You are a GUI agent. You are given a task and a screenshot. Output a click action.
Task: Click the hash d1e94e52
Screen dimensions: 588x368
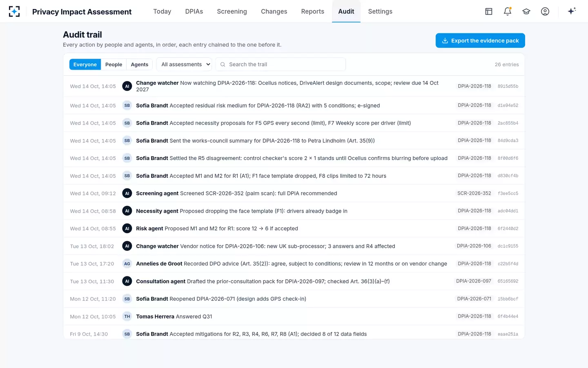pos(508,105)
